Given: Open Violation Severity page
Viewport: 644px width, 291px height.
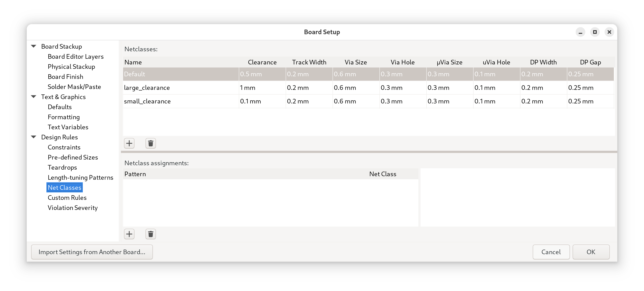Looking at the screenshot, I should [x=73, y=208].
